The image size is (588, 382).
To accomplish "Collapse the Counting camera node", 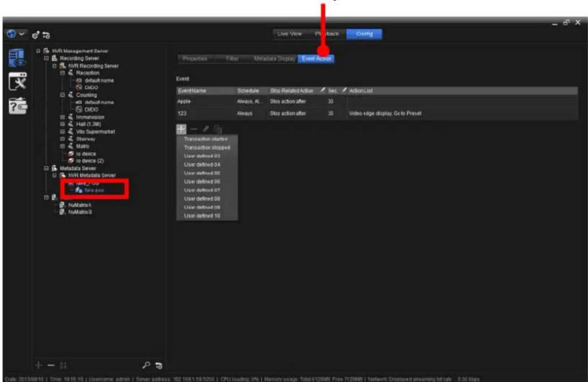I will pos(62,95).
